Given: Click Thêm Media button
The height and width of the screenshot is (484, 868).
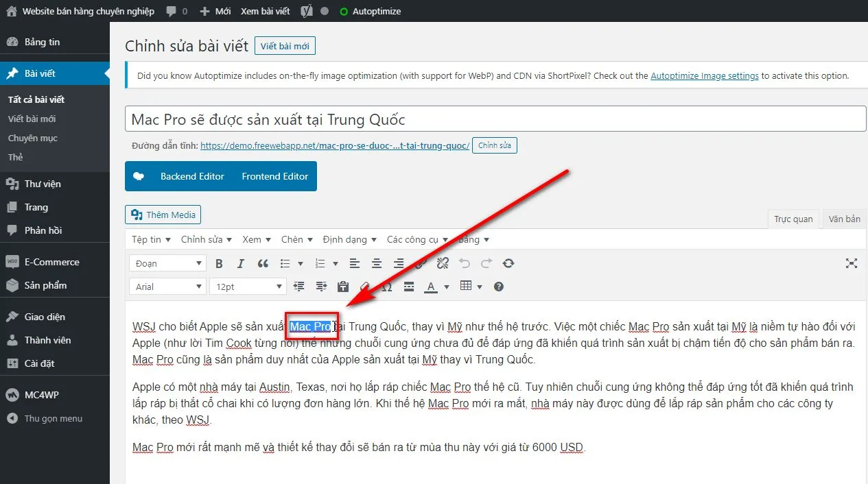Looking at the screenshot, I should coord(163,215).
